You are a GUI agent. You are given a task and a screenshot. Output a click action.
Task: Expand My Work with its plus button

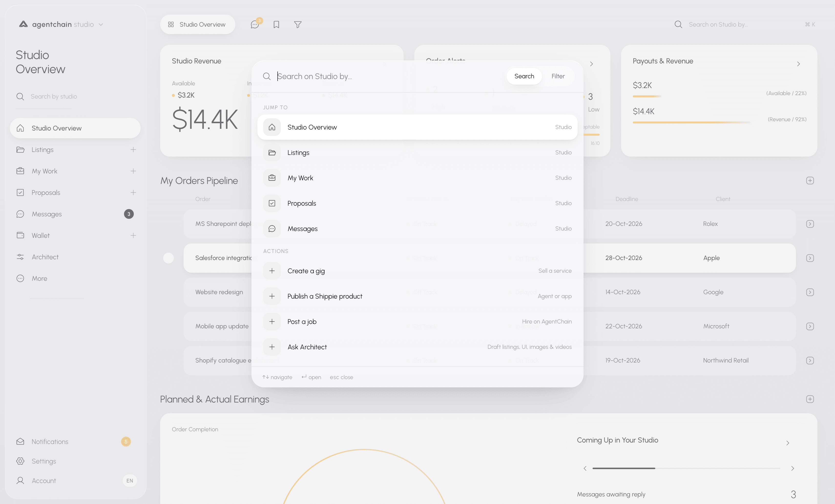[133, 171]
